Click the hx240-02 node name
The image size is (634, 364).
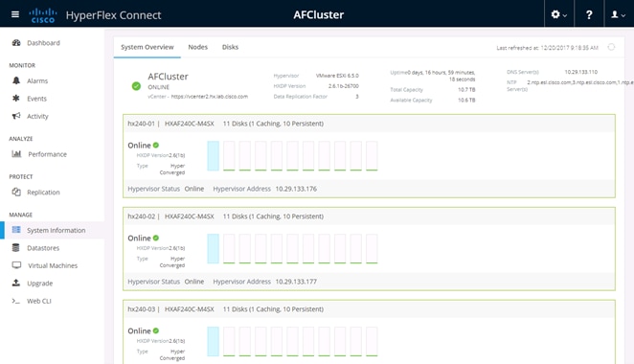point(141,216)
